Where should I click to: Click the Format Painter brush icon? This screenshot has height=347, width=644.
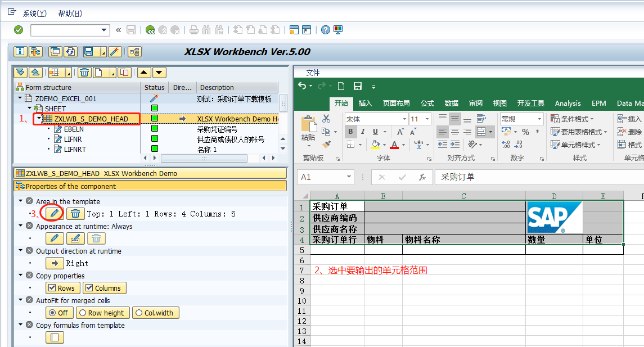(x=327, y=144)
